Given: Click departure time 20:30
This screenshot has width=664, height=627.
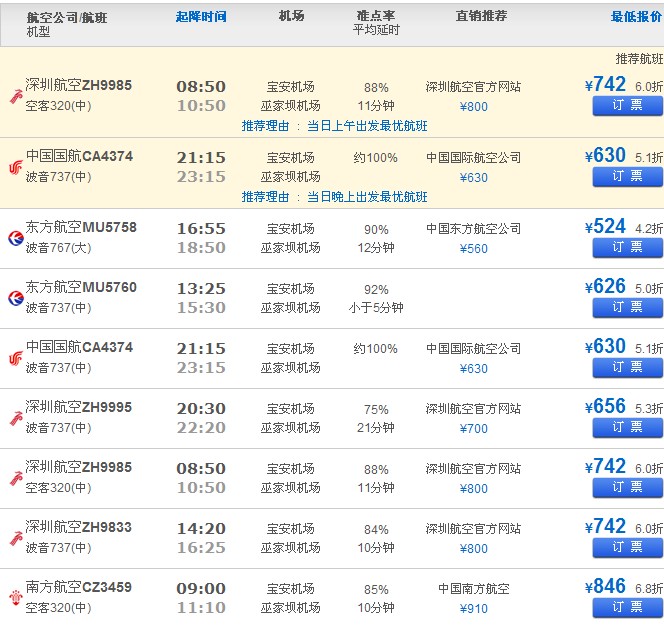Looking at the screenshot, I should pos(201,409).
